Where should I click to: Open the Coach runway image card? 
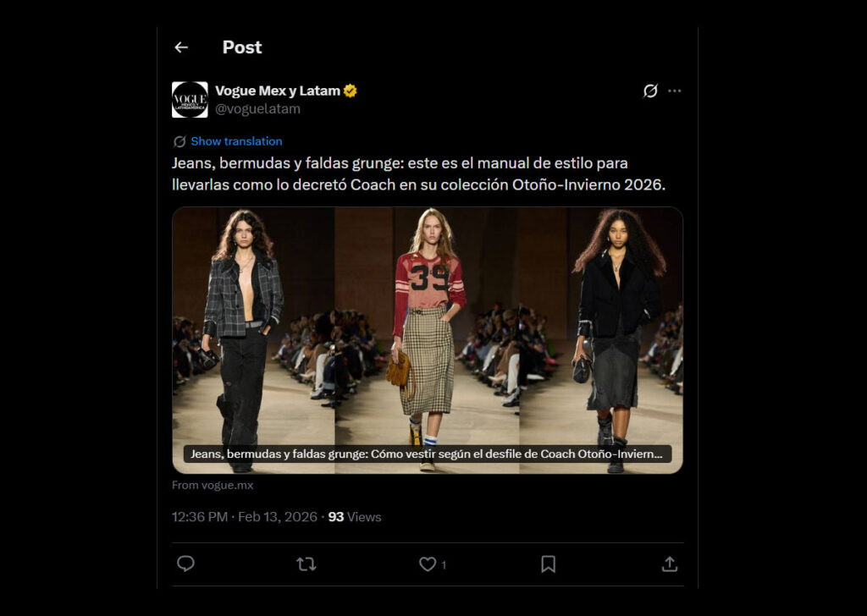(428, 330)
